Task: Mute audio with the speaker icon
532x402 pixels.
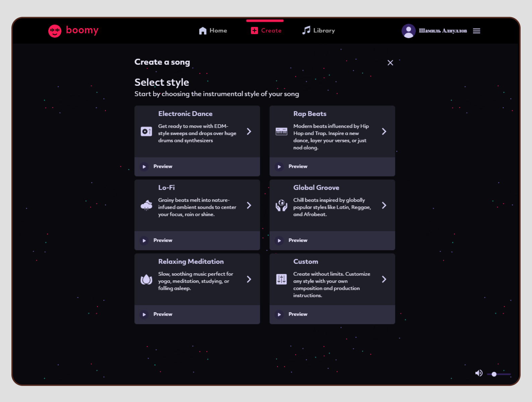Action: tap(479, 373)
